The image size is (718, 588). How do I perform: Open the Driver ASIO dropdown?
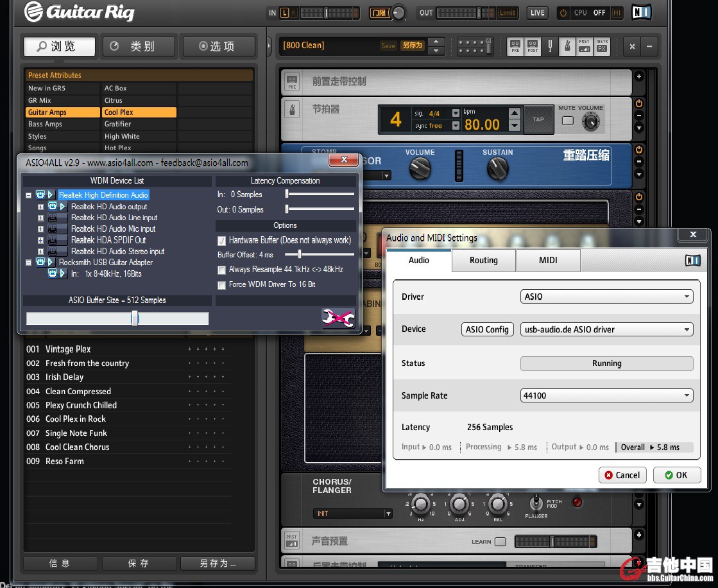tap(606, 297)
